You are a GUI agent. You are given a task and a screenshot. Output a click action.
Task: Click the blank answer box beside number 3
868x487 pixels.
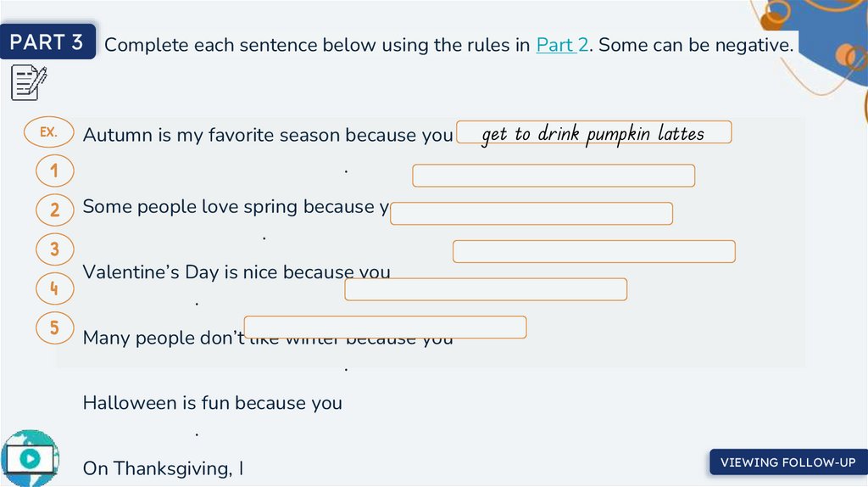pyautogui.click(x=593, y=252)
